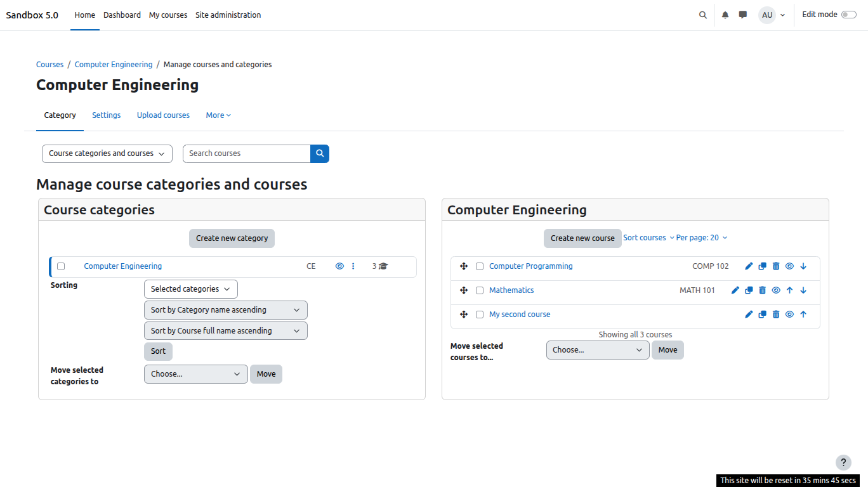Copy the My second course

(762, 314)
